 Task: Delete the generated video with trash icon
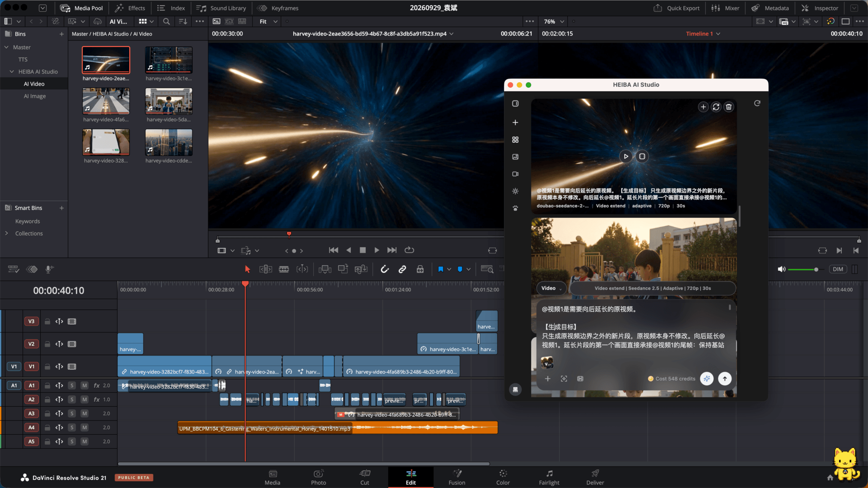(729, 107)
